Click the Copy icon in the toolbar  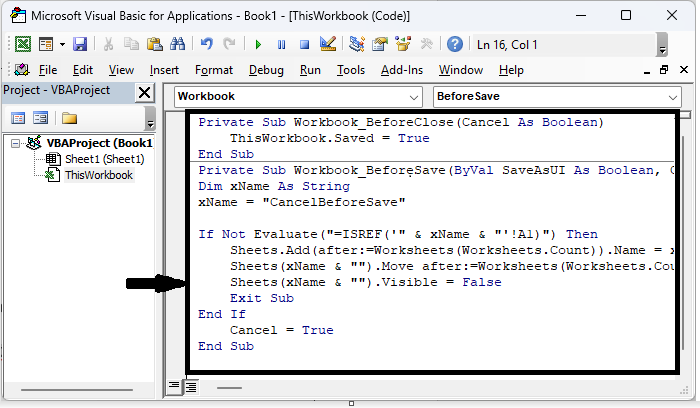(131, 44)
